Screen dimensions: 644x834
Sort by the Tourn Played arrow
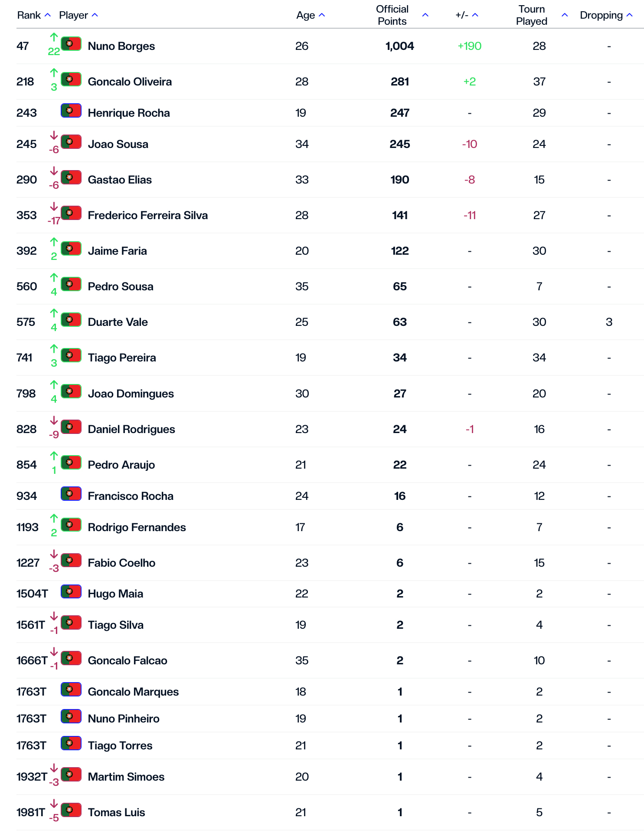pos(565,15)
